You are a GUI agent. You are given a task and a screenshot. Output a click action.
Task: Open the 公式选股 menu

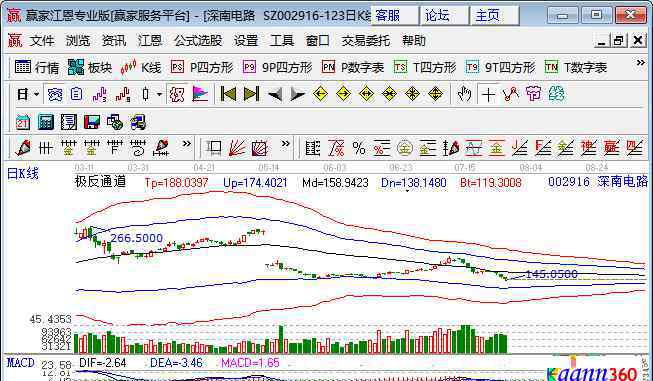[198, 41]
